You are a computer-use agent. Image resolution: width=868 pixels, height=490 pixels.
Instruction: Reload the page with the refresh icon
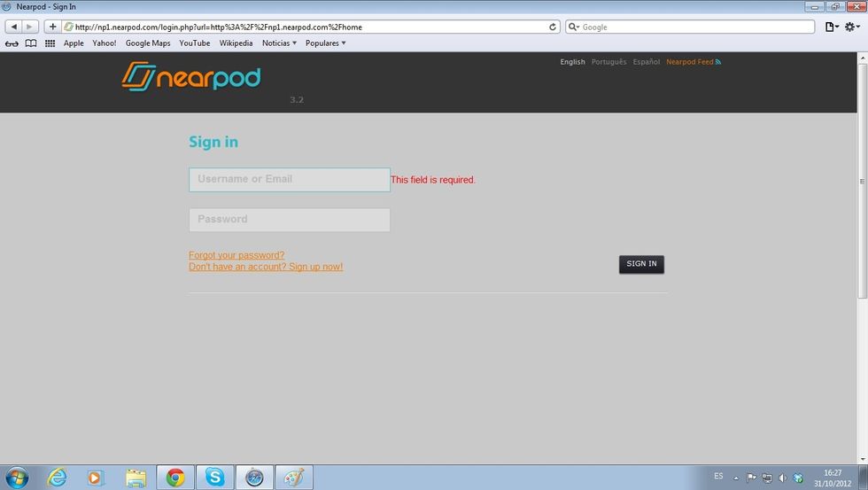[553, 27]
